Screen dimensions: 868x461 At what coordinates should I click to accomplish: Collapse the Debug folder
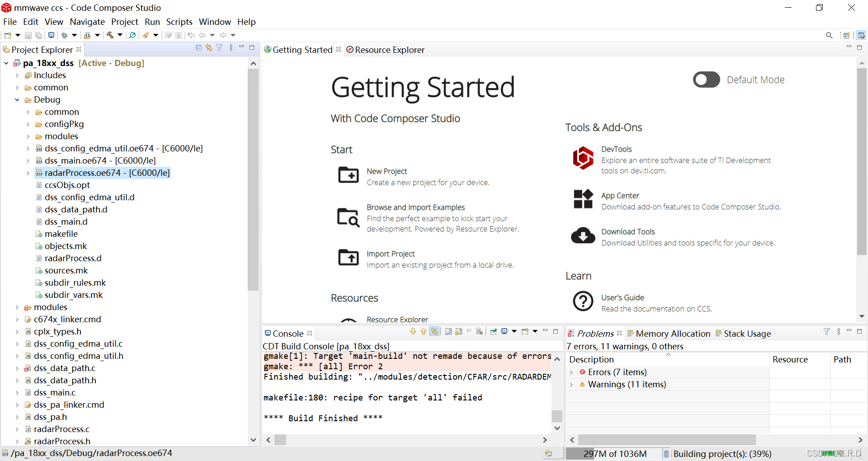coord(17,100)
